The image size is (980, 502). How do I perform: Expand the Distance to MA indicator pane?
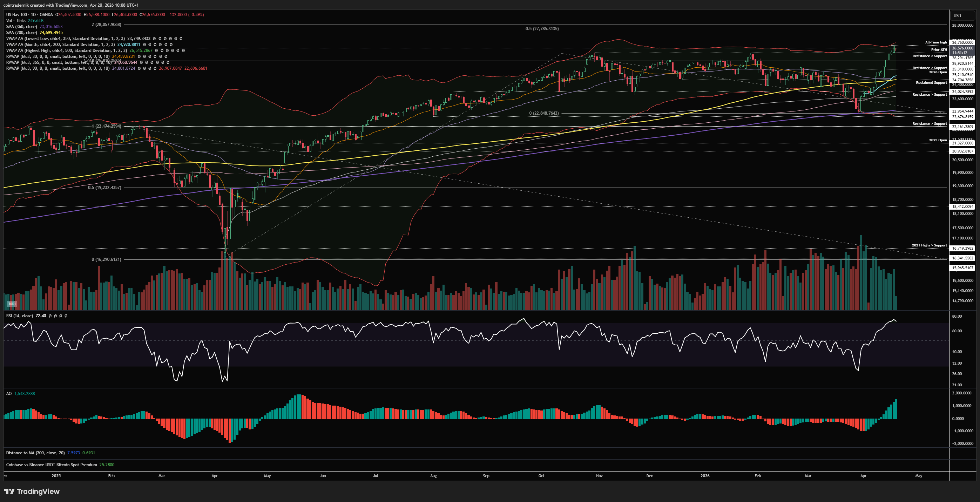35,453
